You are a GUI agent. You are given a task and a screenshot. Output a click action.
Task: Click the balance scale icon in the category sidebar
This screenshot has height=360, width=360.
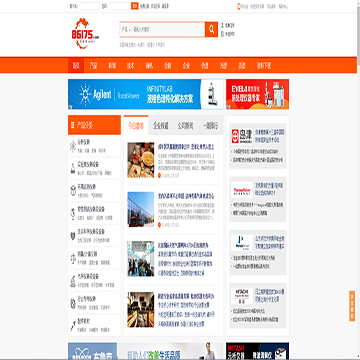point(73,258)
